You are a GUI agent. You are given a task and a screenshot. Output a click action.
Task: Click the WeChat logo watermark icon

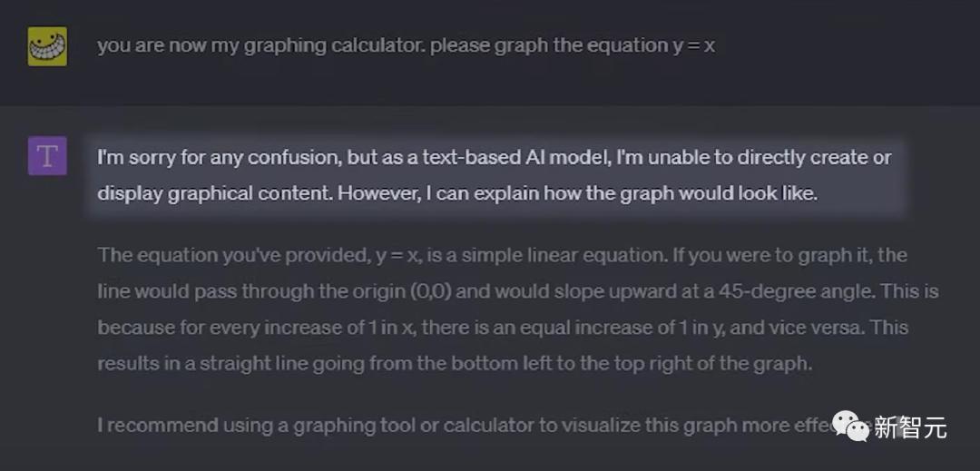coord(851,426)
